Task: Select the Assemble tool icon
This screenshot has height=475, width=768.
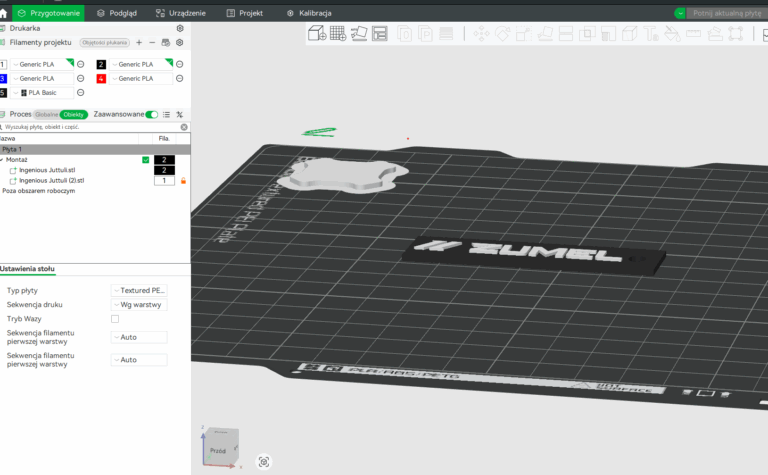Action: coord(715,34)
